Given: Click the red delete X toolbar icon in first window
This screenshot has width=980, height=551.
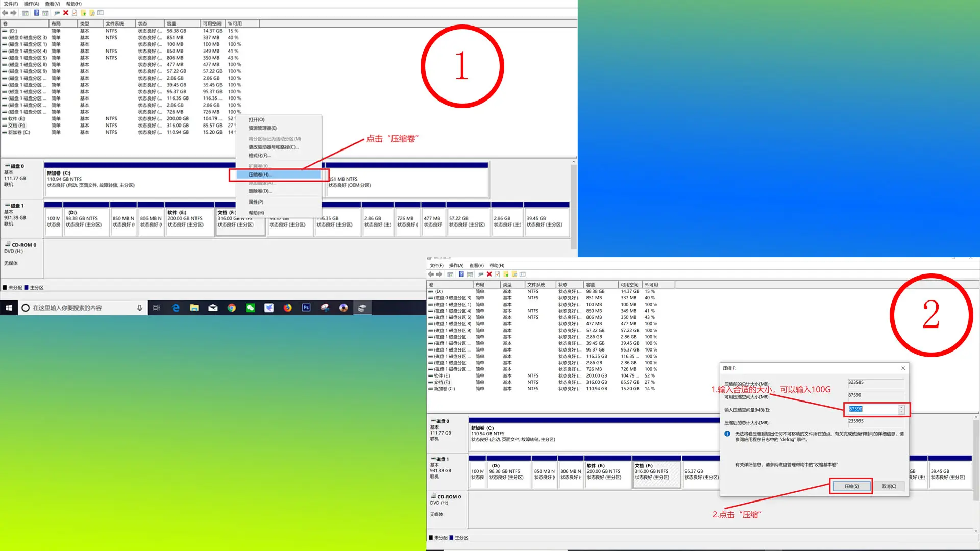Looking at the screenshot, I should [x=65, y=13].
